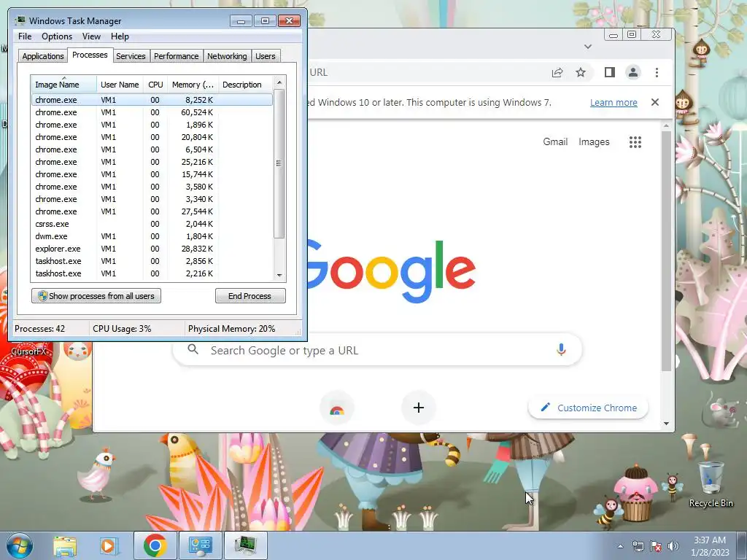Open the Recycle Bin desktop icon

point(711,484)
